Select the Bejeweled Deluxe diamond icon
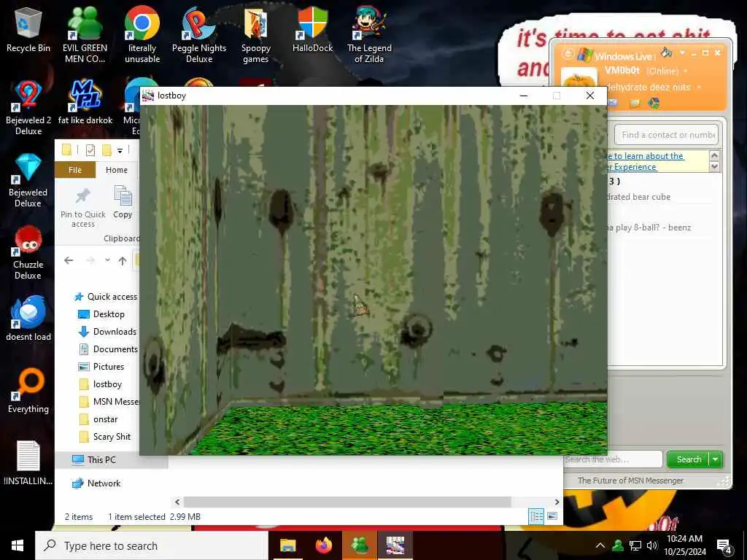The height and width of the screenshot is (560, 747). tap(28, 180)
